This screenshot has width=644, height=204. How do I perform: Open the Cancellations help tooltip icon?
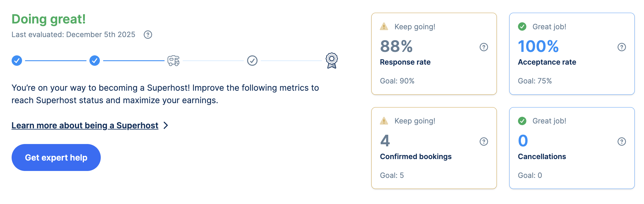[622, 141]
